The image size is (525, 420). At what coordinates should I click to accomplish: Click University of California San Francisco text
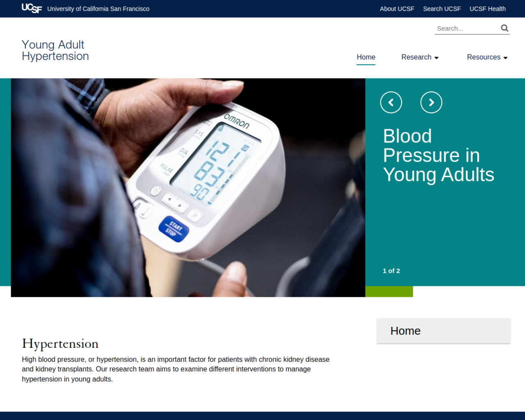tap(98, 9)
